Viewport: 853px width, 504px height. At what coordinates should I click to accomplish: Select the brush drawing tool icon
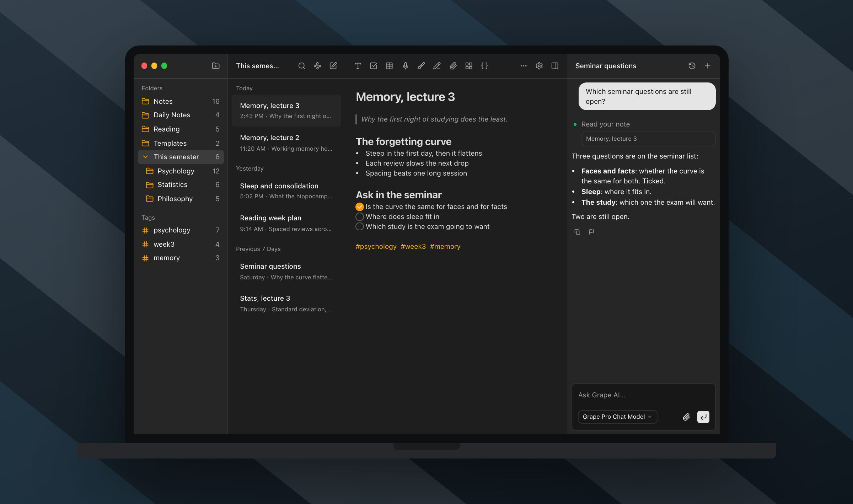pos(421,66)
